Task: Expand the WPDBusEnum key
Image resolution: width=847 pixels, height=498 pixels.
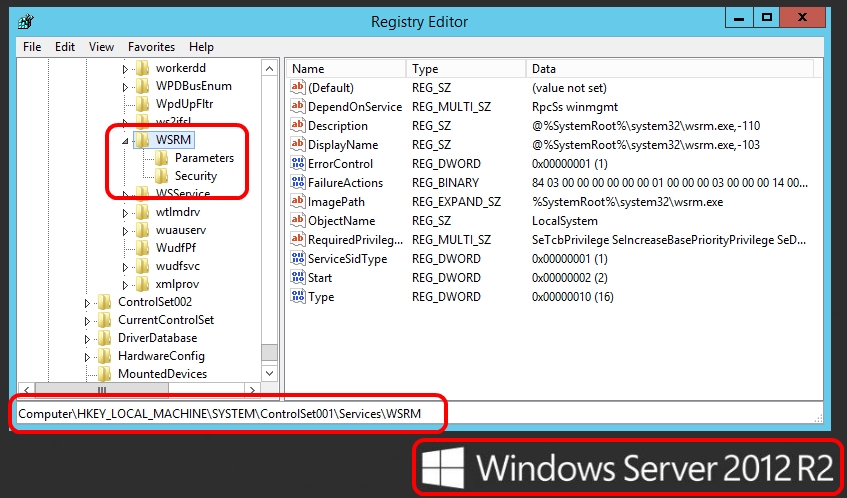Action: pos(125,87)
